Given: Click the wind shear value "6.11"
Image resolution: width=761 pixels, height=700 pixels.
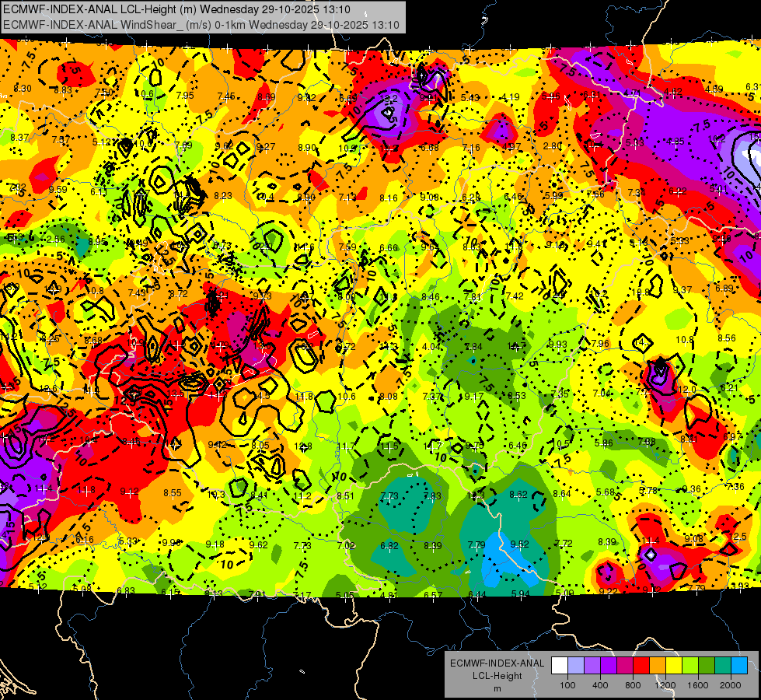Looking at the screenshot, I should coord(99,192).
